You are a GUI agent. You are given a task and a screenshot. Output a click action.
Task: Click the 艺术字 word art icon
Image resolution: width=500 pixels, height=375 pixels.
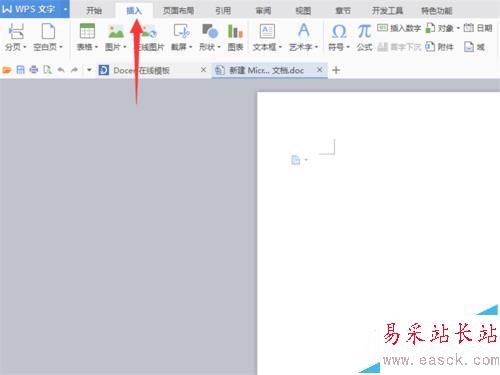pos(303,31)
